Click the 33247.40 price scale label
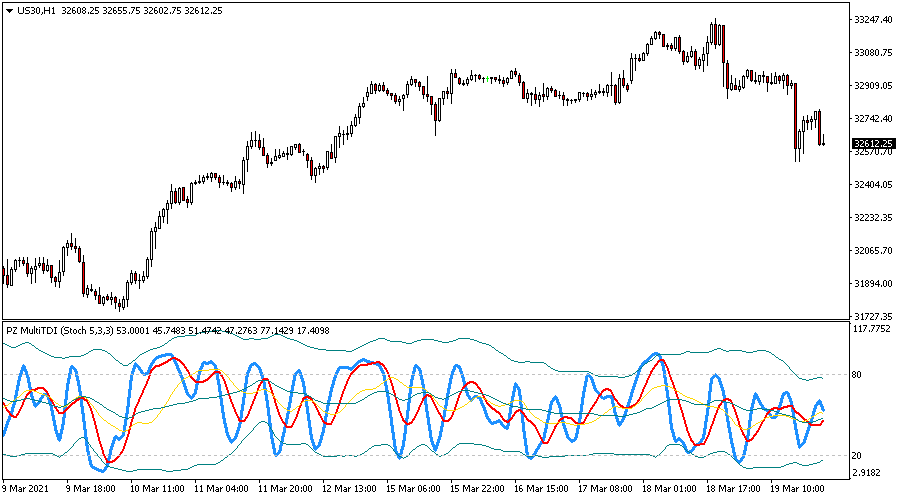Viewport: 900px width, 500px height. pos(873,20)
